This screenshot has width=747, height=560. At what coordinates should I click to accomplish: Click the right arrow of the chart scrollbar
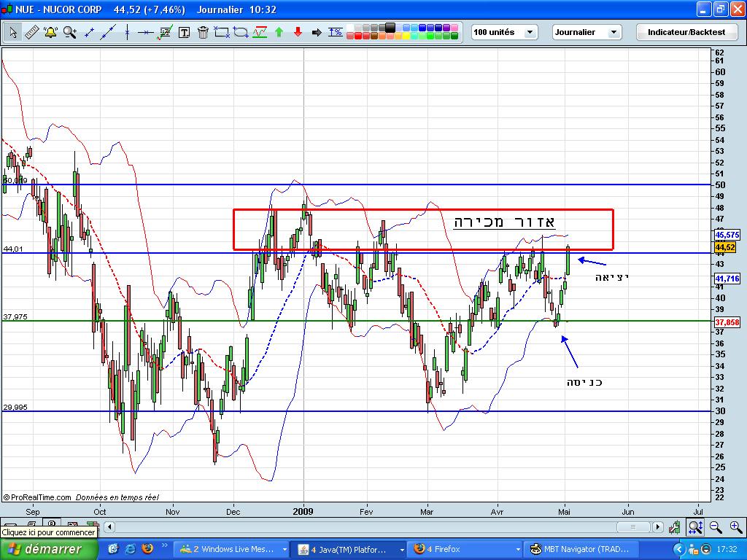[658, 526]
